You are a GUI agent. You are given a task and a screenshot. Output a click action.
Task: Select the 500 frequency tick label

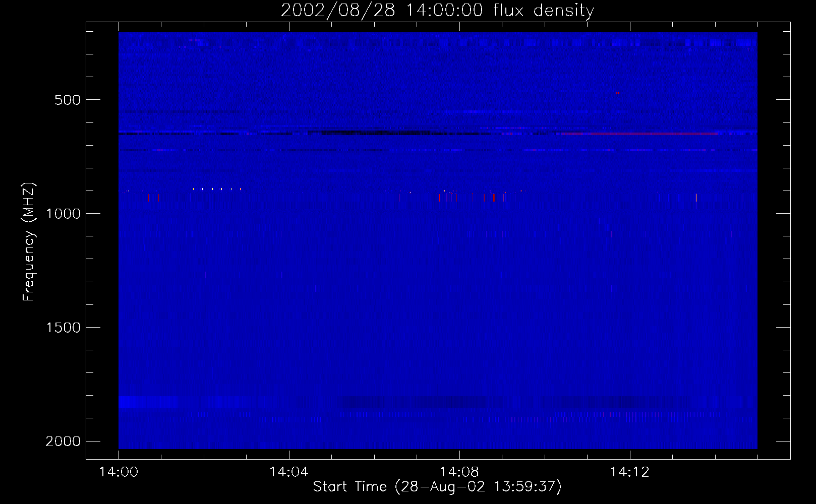[68, 100]
